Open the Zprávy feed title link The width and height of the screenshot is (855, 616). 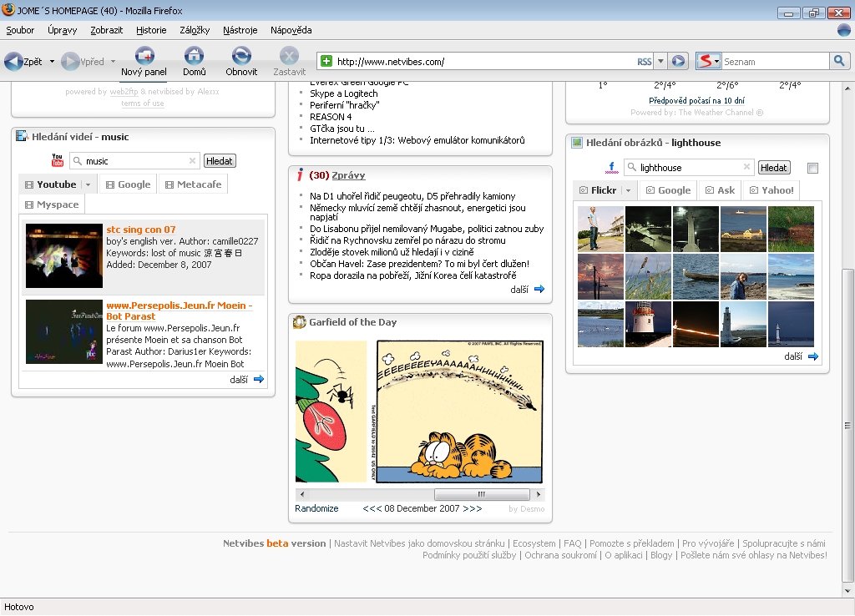348,175
